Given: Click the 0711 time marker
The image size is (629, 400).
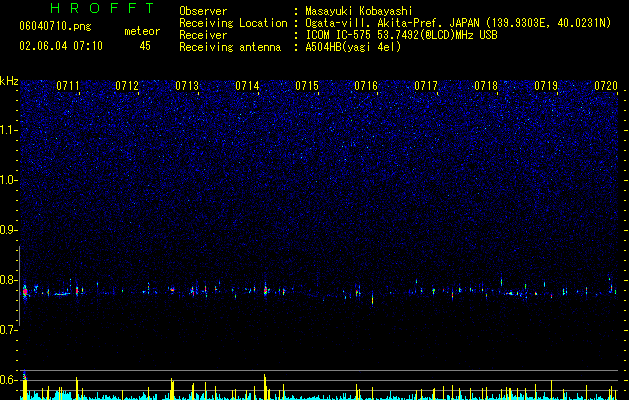Looking at the screenshot, I should 67,86.
